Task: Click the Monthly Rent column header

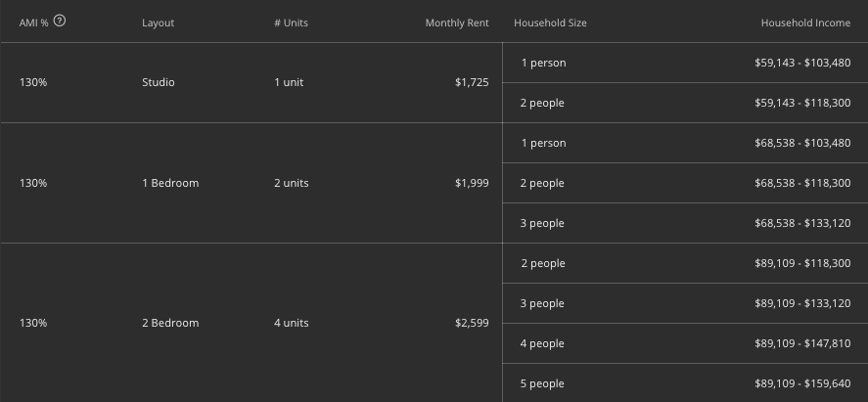Action: tap(457, 23)
